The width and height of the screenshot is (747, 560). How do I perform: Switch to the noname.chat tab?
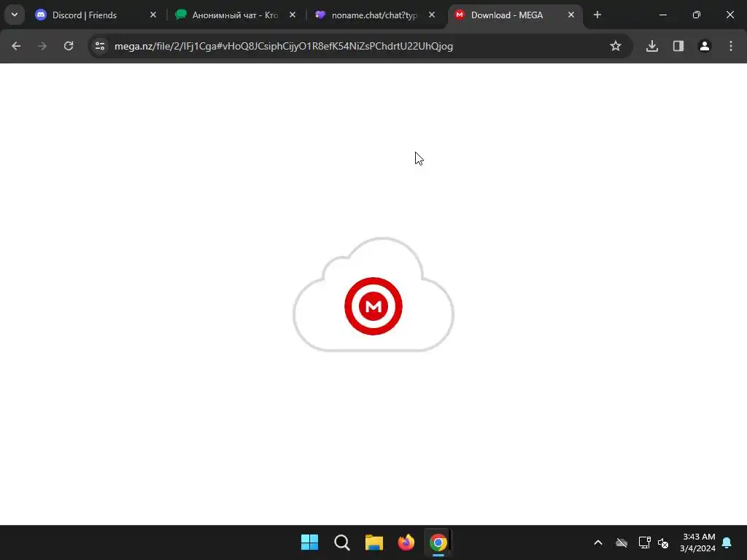tap(374, 15)
